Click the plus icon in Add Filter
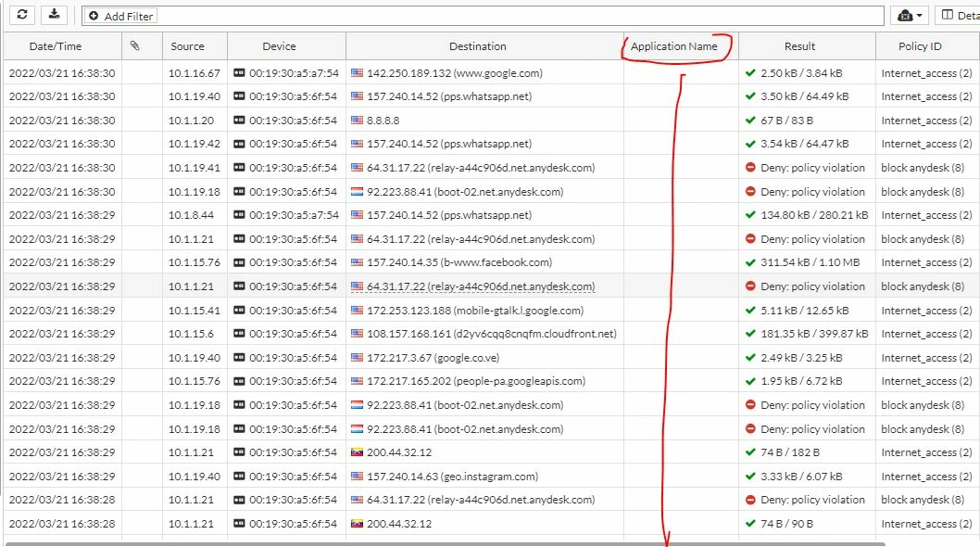 tap(94, 16)
